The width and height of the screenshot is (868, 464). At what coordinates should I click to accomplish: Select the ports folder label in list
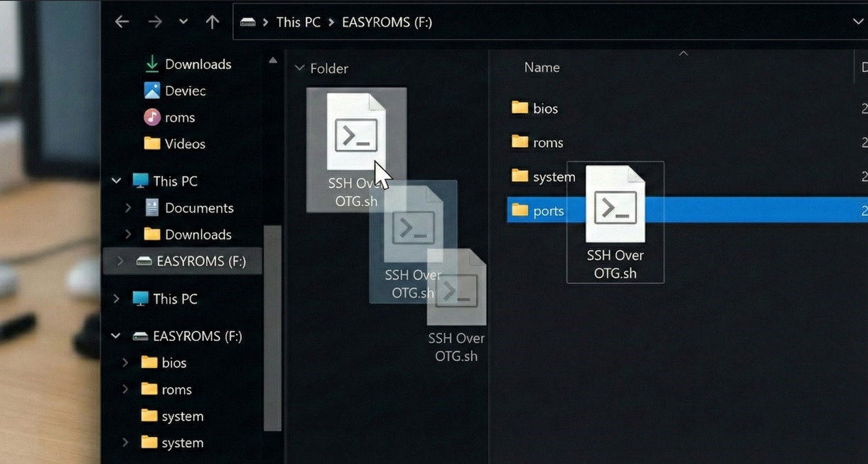548,211
